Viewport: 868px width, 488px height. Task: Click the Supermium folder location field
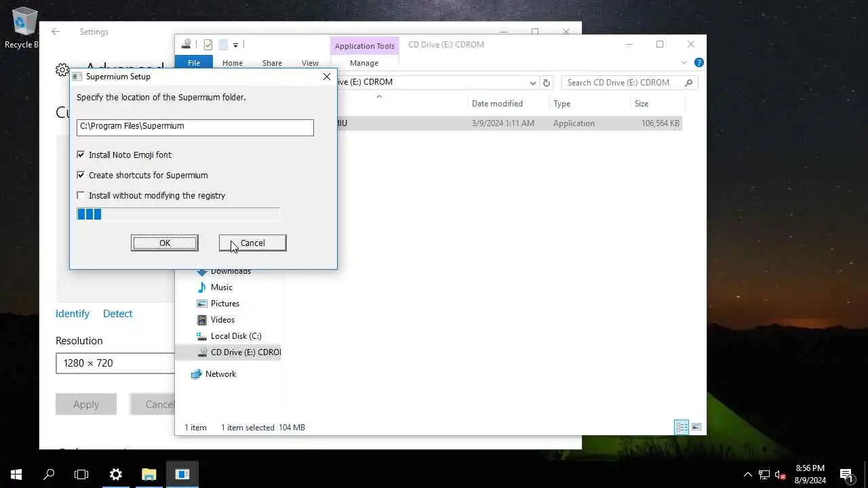[x=195, y=127]
